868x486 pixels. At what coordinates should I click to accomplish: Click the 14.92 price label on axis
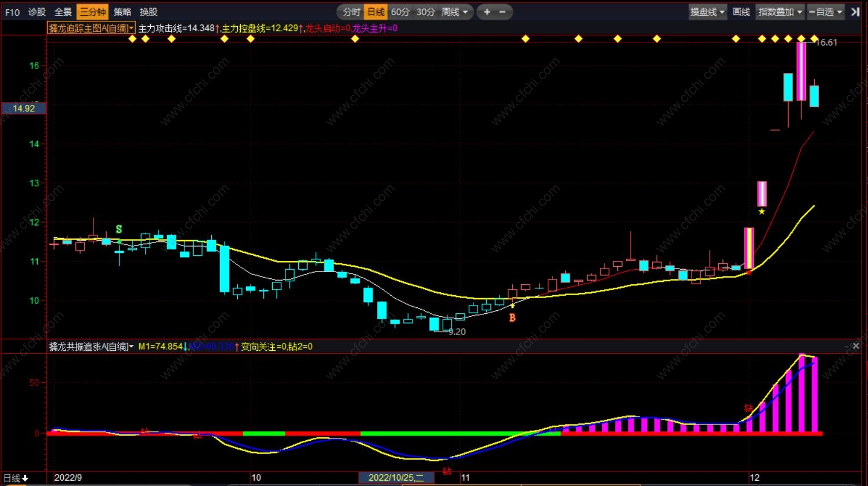[24, 108]
